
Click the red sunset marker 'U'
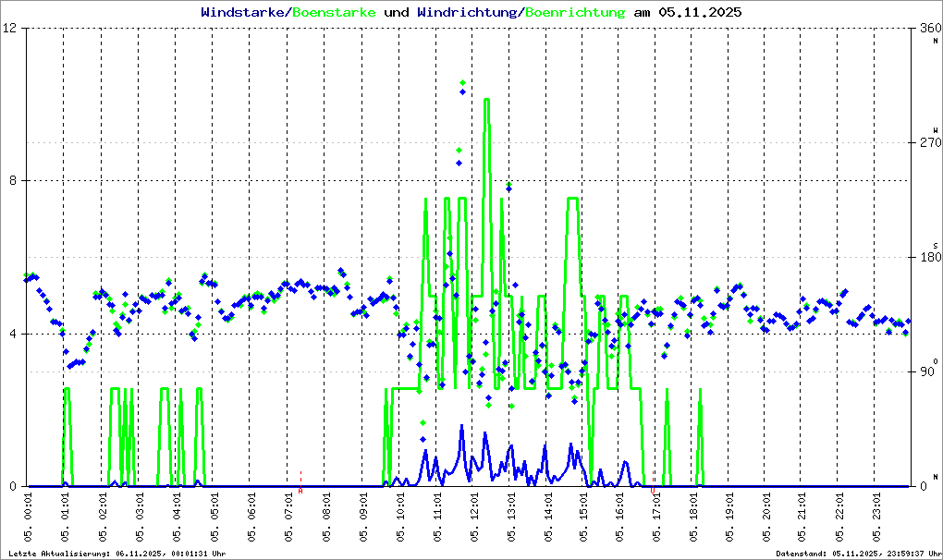pyautogui.click(x=653, y=491)
